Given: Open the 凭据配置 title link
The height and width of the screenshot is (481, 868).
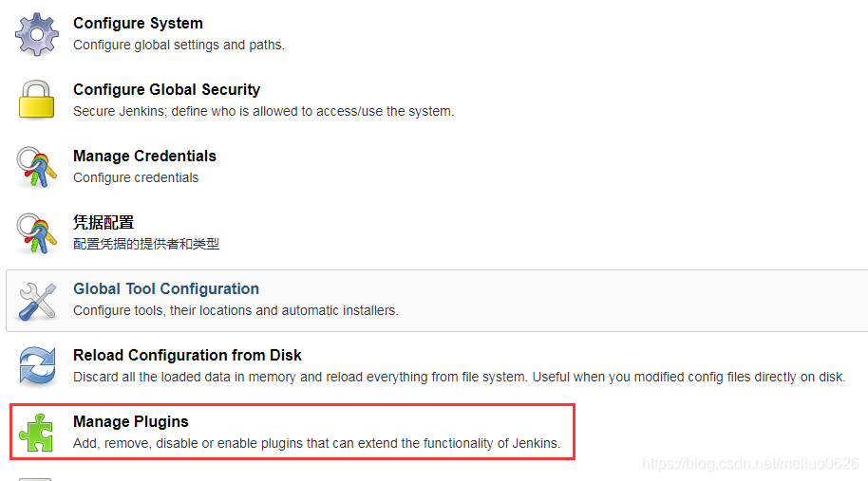Looking at the screenshot, I should pyautogui.click(x=104, y=222).
